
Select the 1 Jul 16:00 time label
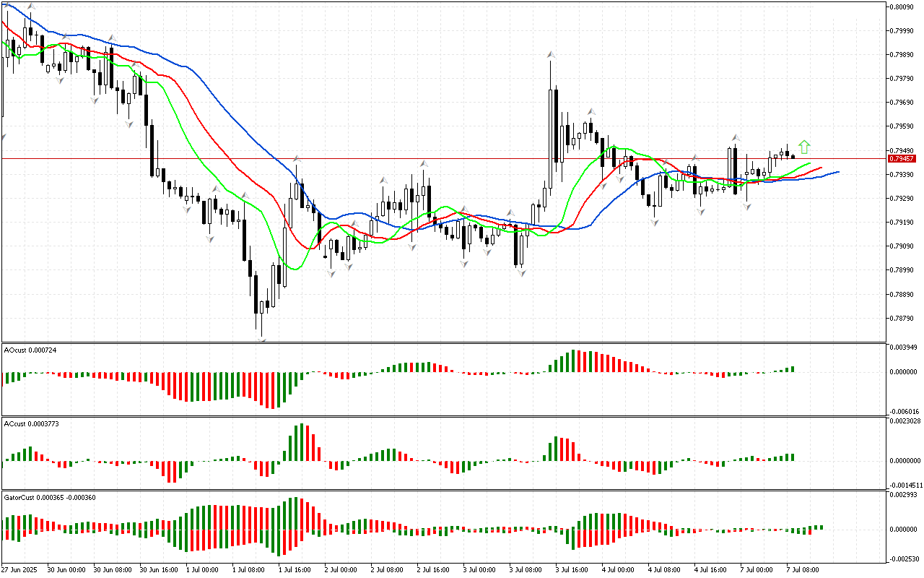[x=294, y=570]
